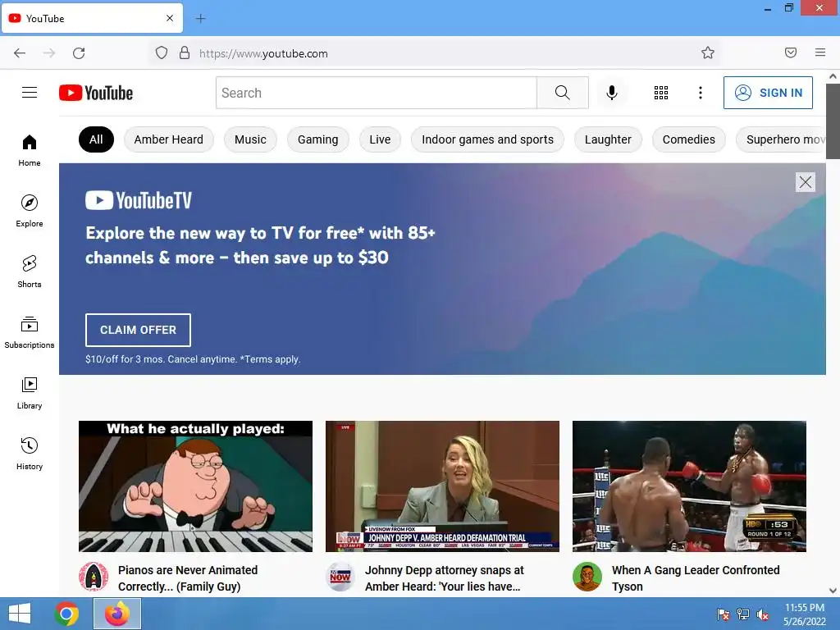Open the Pianos video channel avatar
This screenshot has height=630, width=840.
pos(94,577)
